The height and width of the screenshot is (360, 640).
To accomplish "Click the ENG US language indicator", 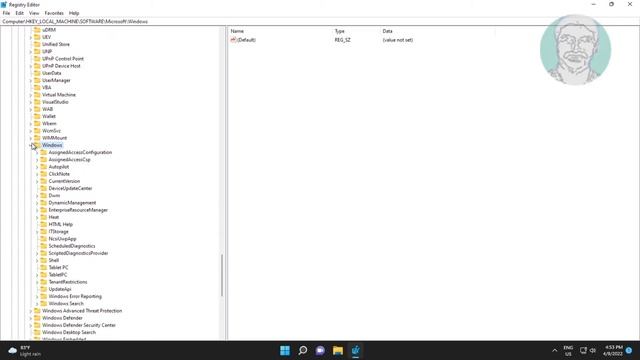I will tap(568, 351).
